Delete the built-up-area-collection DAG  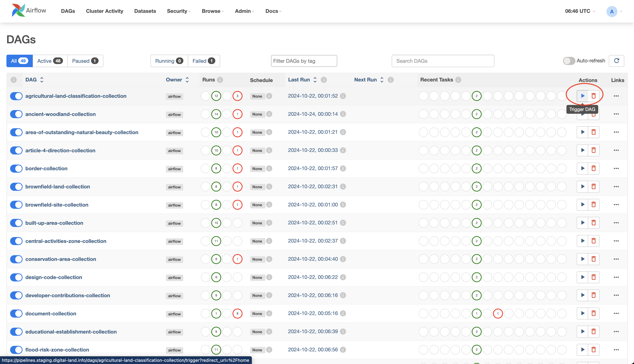pos(593,223)
